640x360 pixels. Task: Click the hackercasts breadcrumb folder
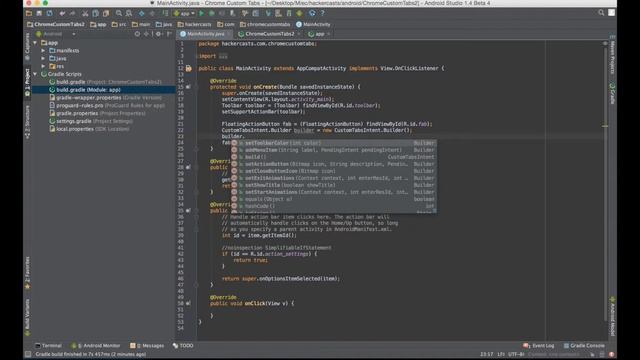click(194, 24)
